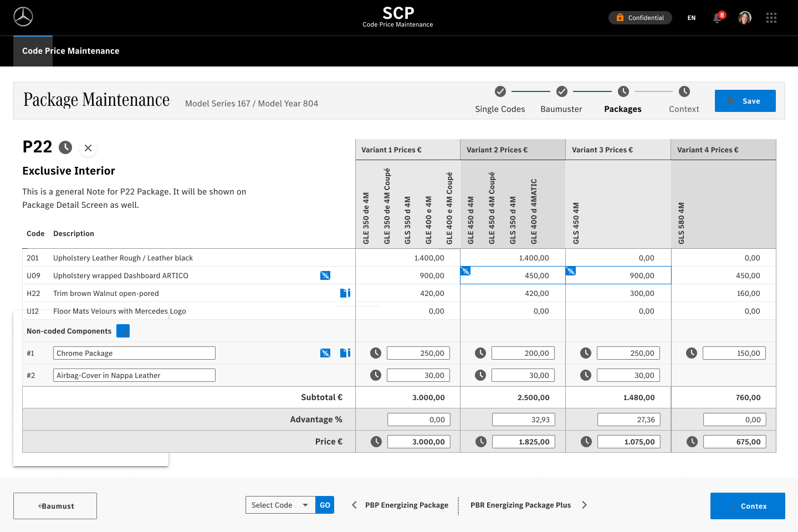Click clock icon next to 250,00 Variant 1

point(376,353)
